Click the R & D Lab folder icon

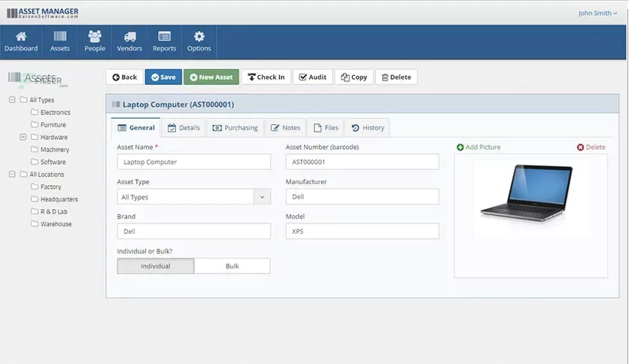[35, 211]
